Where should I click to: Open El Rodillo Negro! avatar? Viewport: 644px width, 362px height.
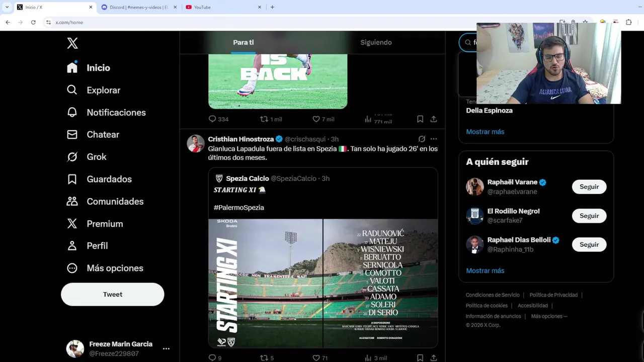click(474, 216)
